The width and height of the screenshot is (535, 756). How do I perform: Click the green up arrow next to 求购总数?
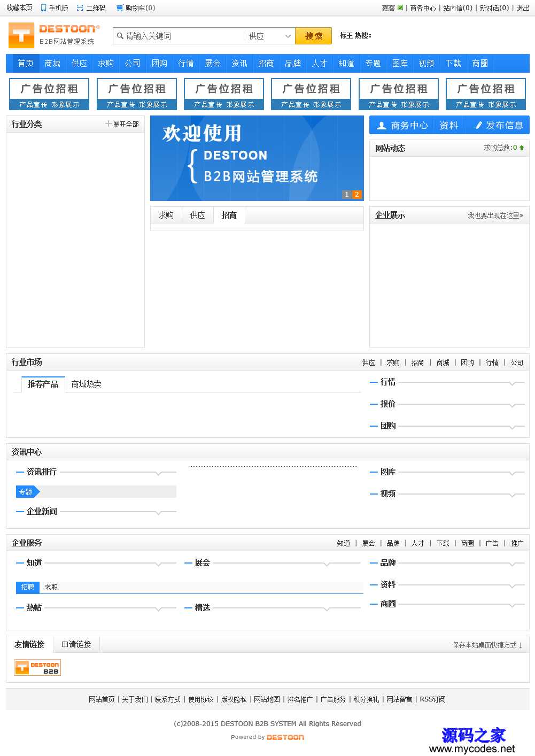522,148
